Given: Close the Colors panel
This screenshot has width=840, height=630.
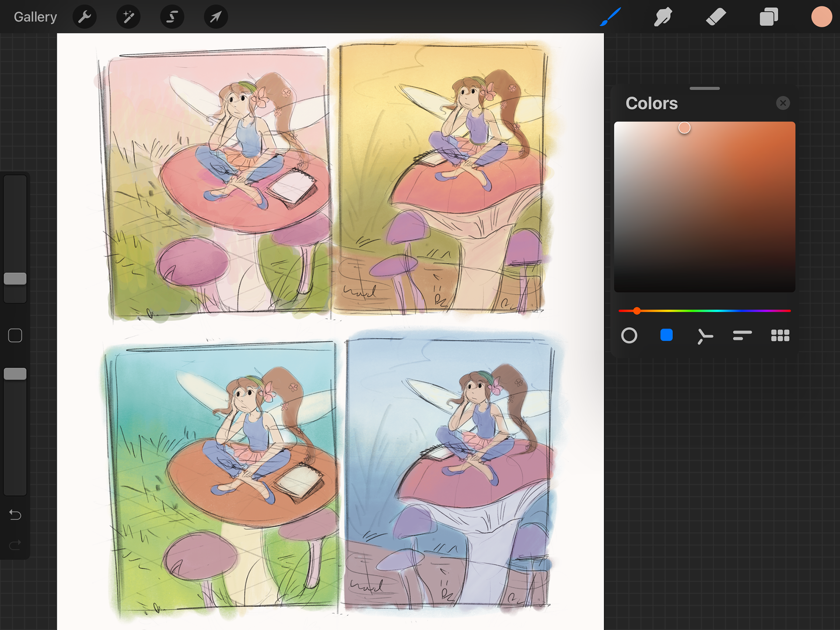Looking at the screenshot, I should click(783, 103).
